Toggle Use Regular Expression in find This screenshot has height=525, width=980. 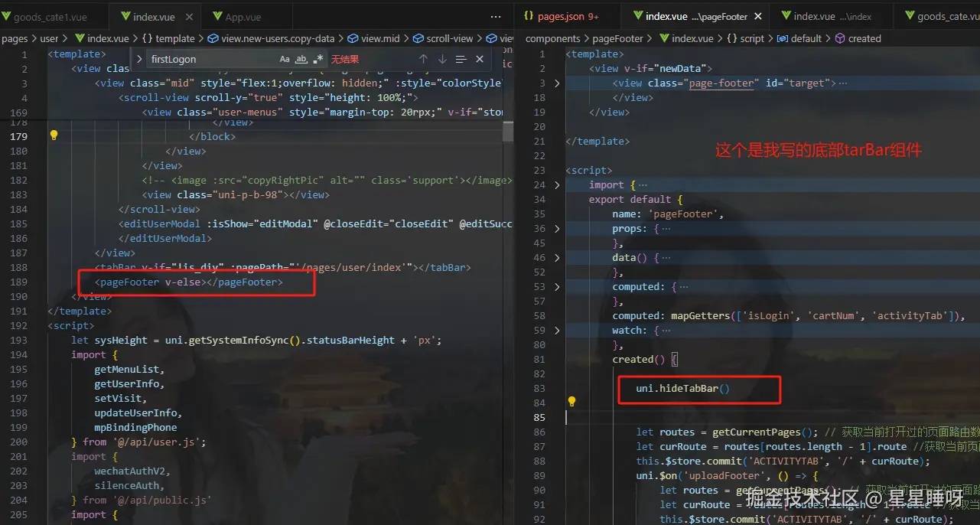[318, 59]
